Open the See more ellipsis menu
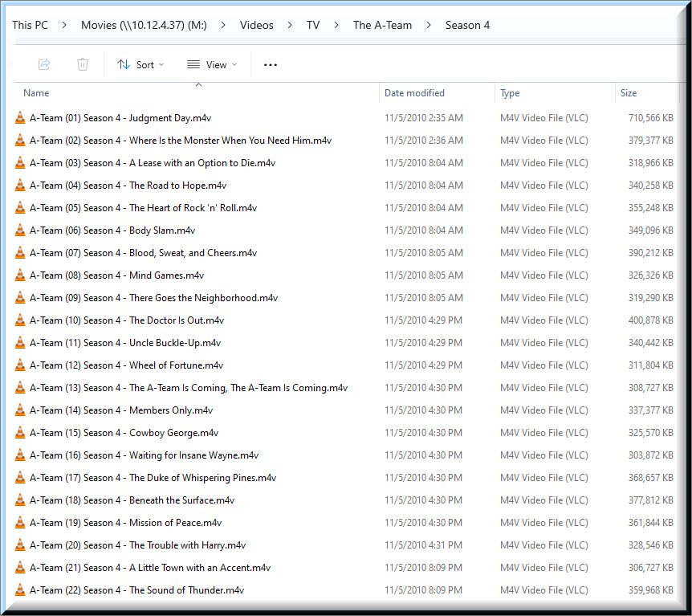 pos(271,64)
